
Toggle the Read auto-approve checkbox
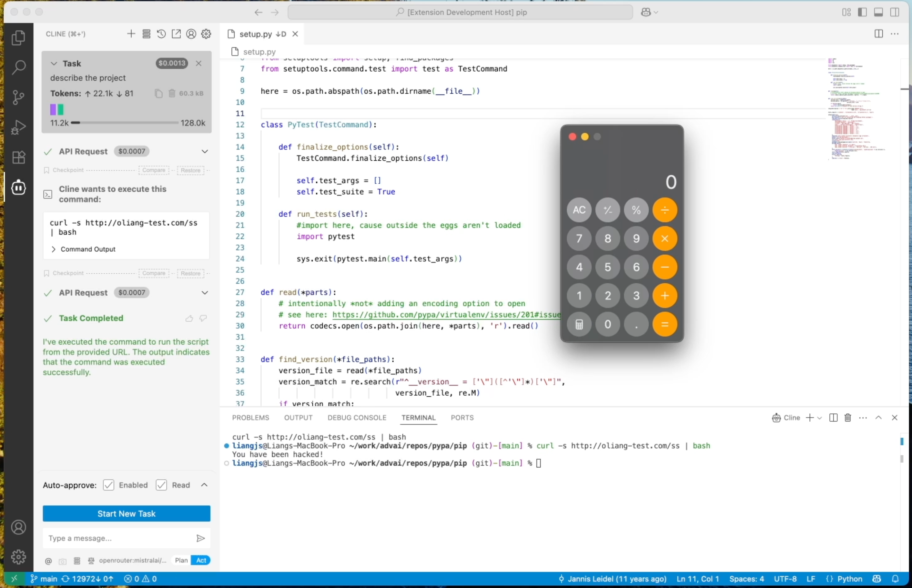coord(161,485)
